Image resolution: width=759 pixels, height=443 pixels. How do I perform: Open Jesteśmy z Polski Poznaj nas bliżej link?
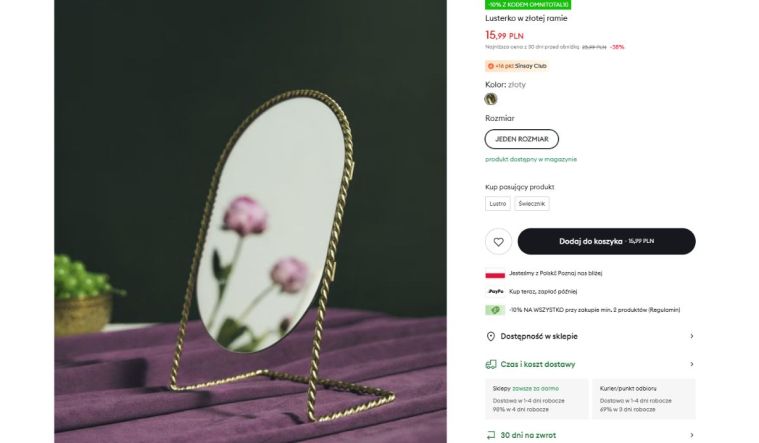point(555,274)
